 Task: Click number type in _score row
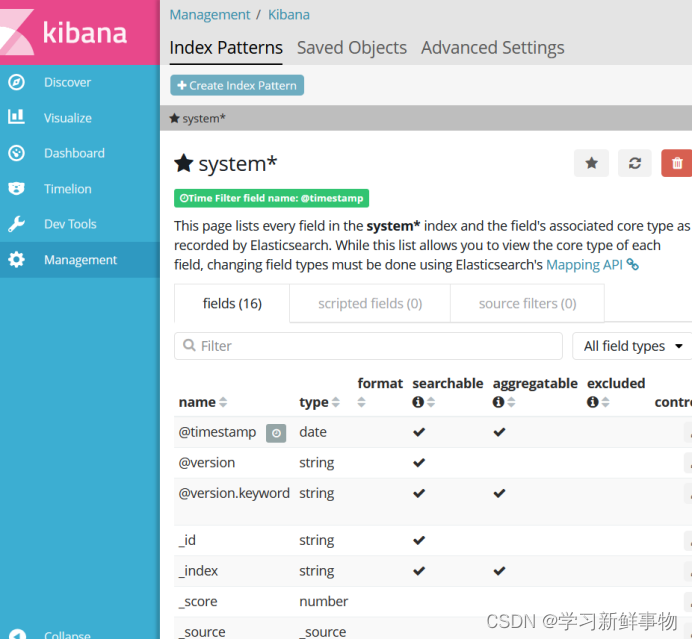pos(323,601)
